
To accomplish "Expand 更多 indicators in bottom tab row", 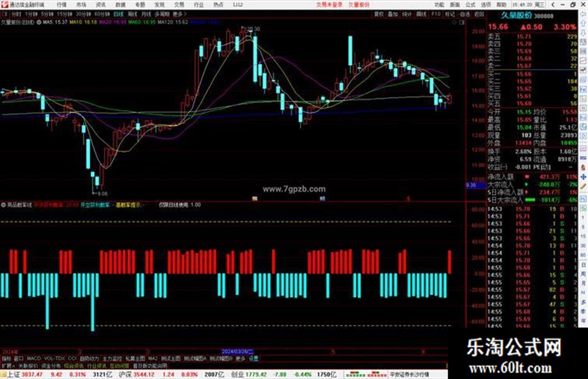I will tap(240, 358).
